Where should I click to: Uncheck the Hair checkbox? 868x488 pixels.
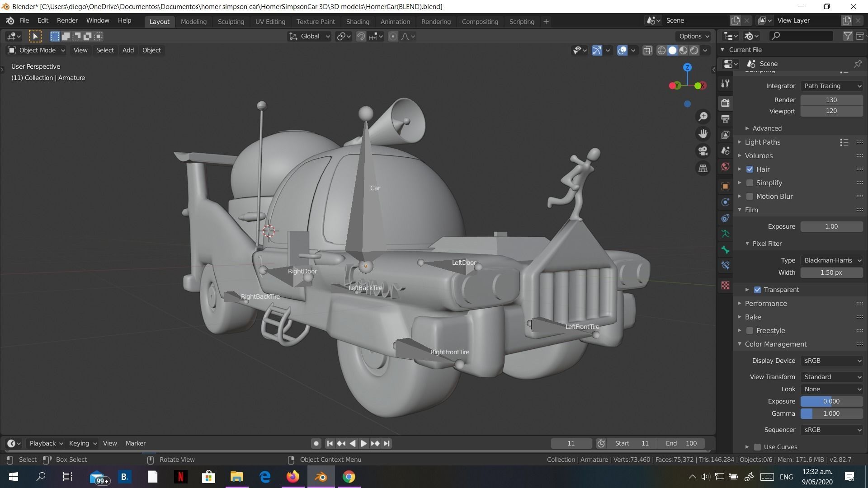coord(750,169)
